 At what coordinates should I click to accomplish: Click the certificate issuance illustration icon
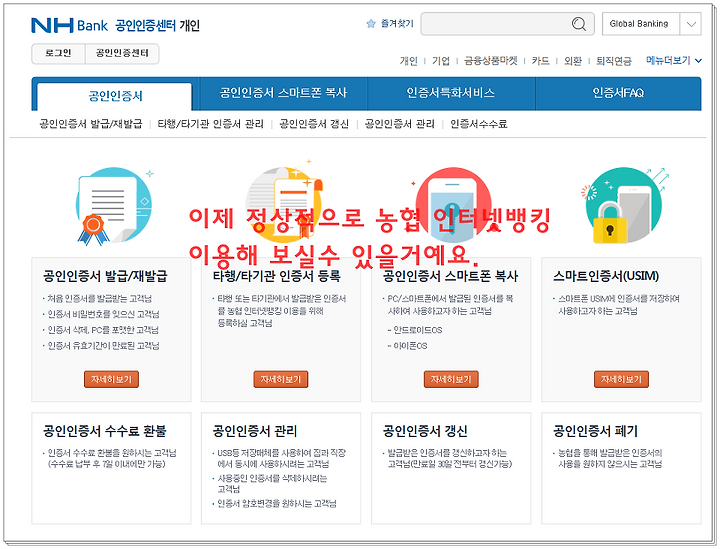pyautogui.click(x=115, y=205)
